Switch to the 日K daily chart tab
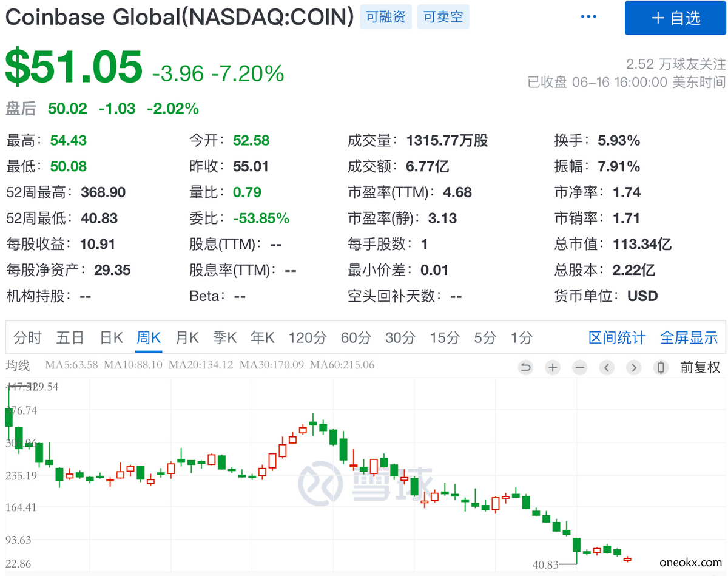Image resolution: width=728 pixels, height=576 pixels. point(112,337)
